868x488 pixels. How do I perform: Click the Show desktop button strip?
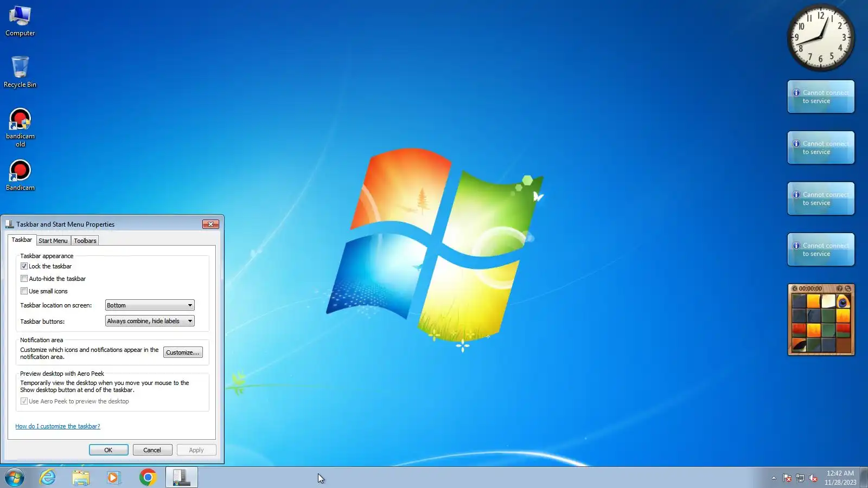pyautogui.click(x=864, y=478)
